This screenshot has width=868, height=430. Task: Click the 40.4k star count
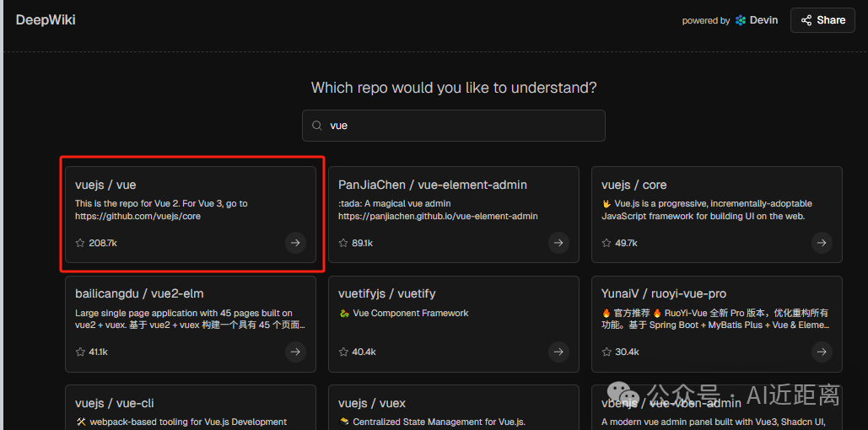coord(364,352)
